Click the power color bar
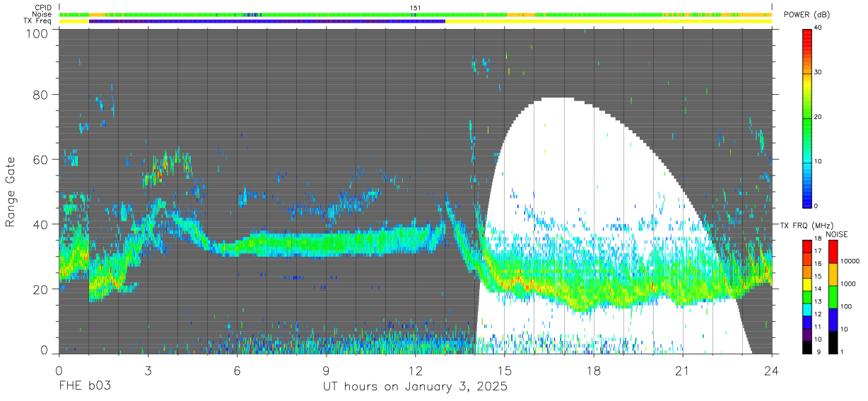The width and height of the screenshot is (868, 401). pos(807,117)
